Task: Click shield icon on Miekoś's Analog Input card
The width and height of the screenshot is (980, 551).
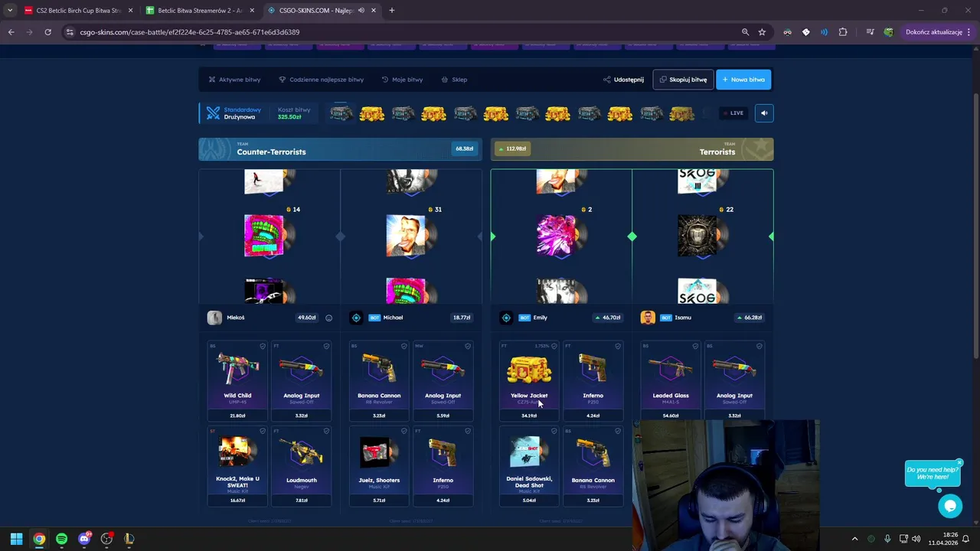Action: click(326, 347)
